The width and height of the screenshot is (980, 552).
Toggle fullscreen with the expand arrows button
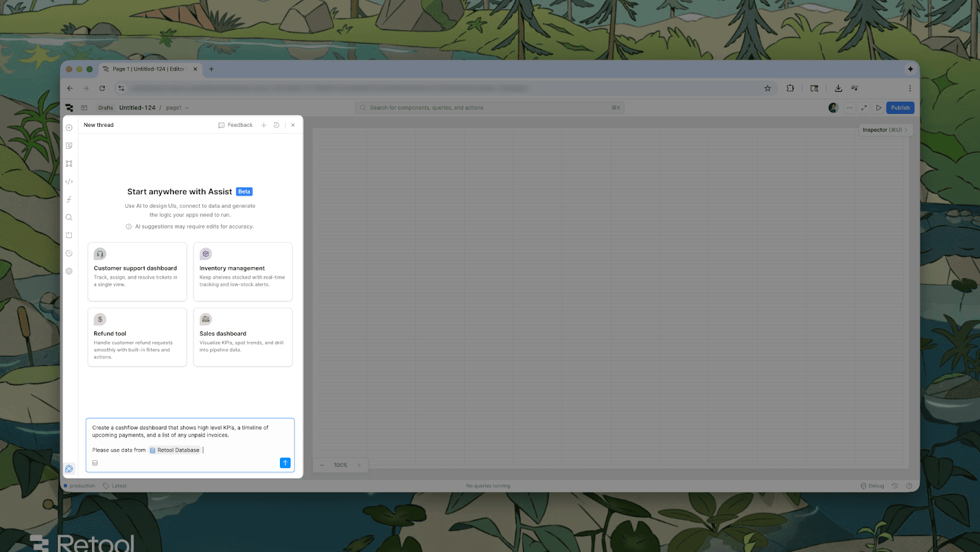coord(864,108)
